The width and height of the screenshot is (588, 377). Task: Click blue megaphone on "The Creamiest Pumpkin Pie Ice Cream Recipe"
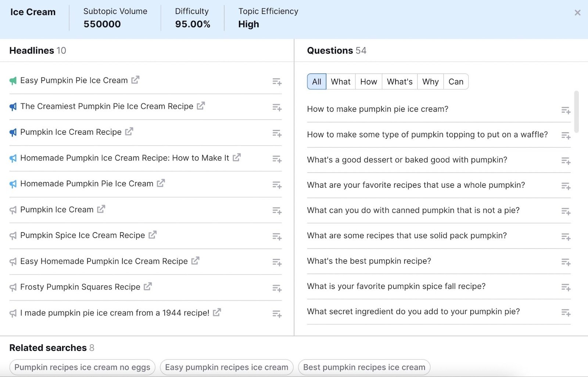pos(13,106)
